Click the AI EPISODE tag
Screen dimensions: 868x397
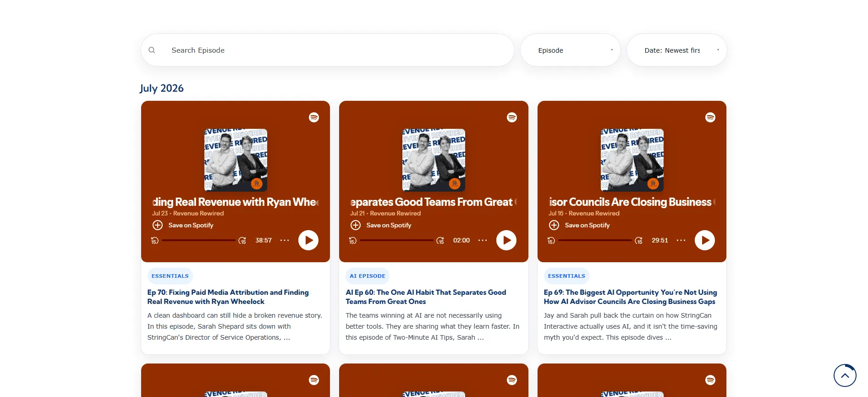point(368,276)
